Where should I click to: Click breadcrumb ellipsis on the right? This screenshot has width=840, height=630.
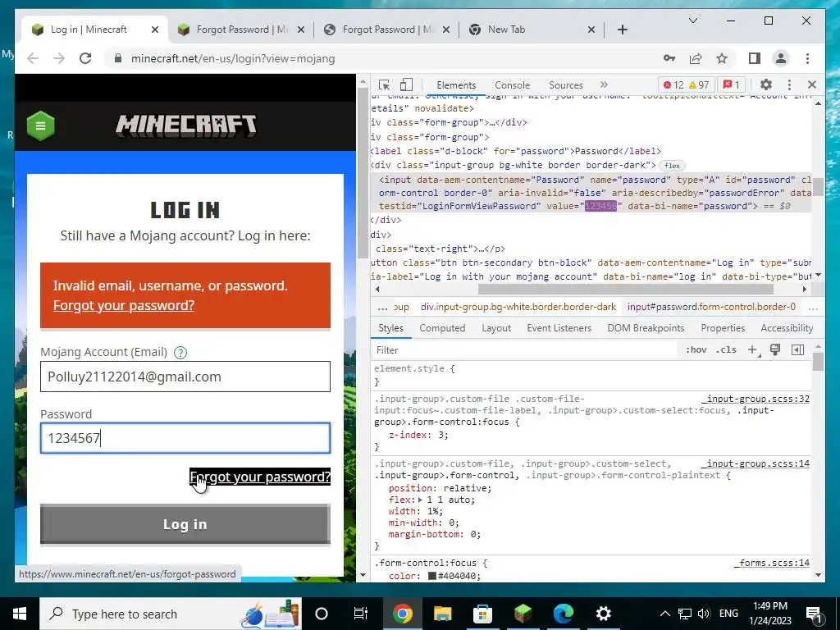tap(813, 308)
